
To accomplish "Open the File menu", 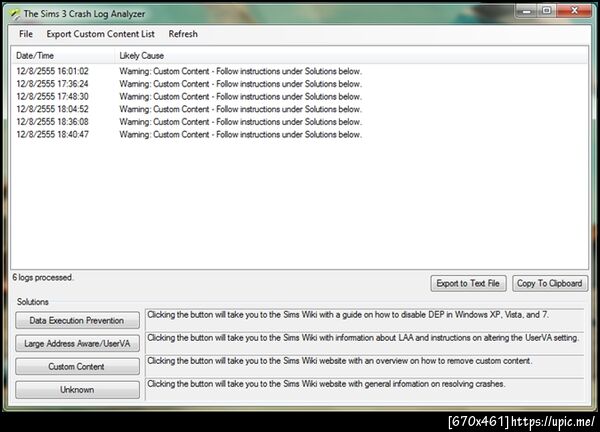I will coord(26,34).
